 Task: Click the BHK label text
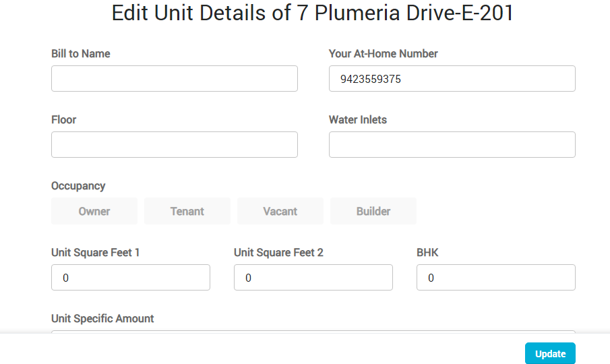(427, 252)
